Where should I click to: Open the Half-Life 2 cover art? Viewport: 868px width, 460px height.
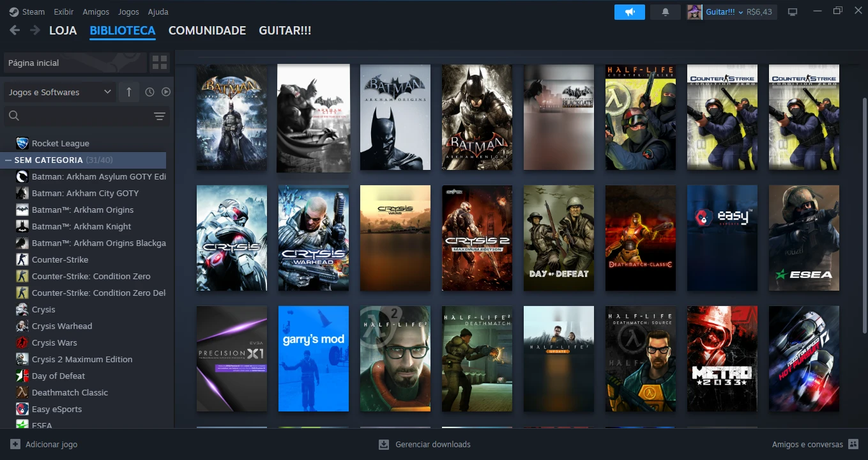pos(395,358)
